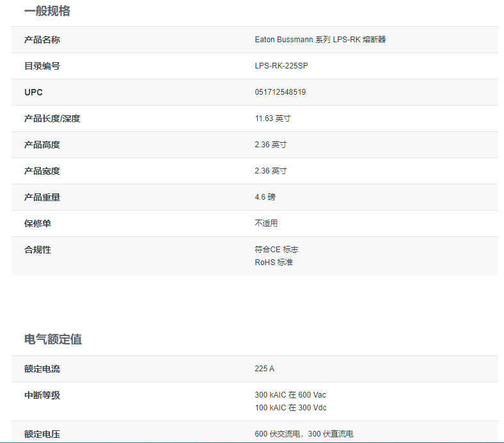Select the 合规性 label
504x443 pixels.
38,250
